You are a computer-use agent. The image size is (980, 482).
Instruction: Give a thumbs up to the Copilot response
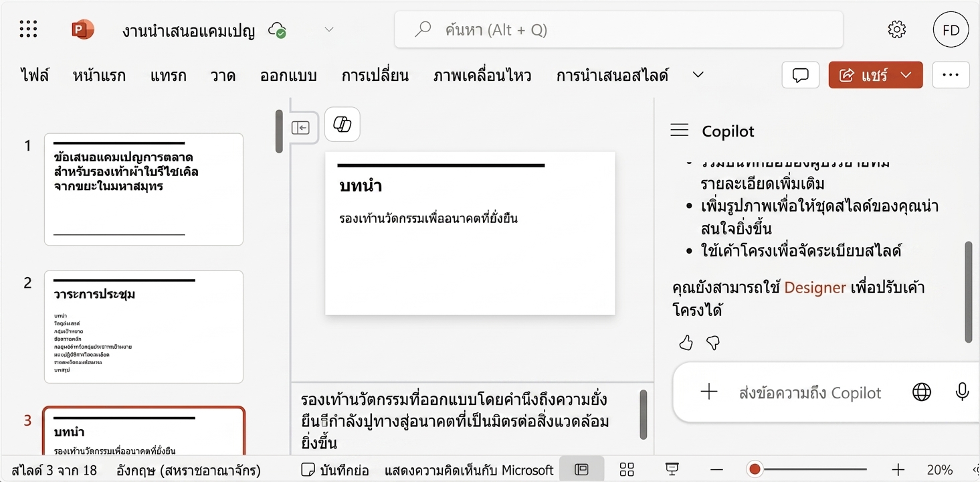click(686, 343)
